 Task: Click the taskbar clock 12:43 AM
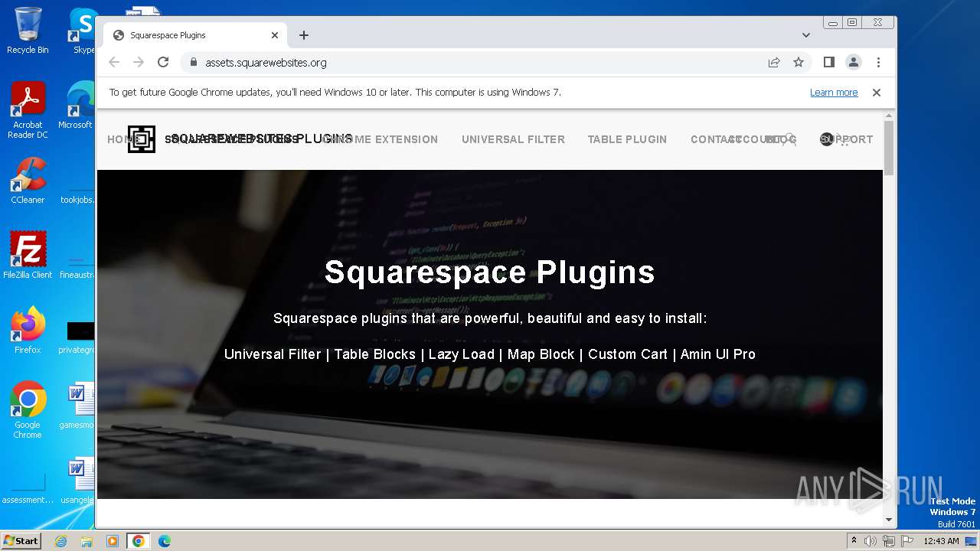coord(941,541)
